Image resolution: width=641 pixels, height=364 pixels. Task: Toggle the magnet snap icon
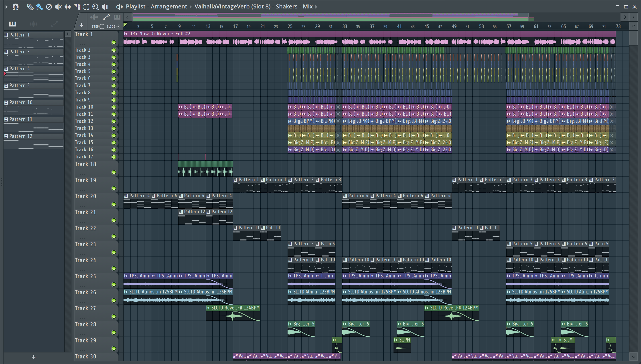pos(16,7)
